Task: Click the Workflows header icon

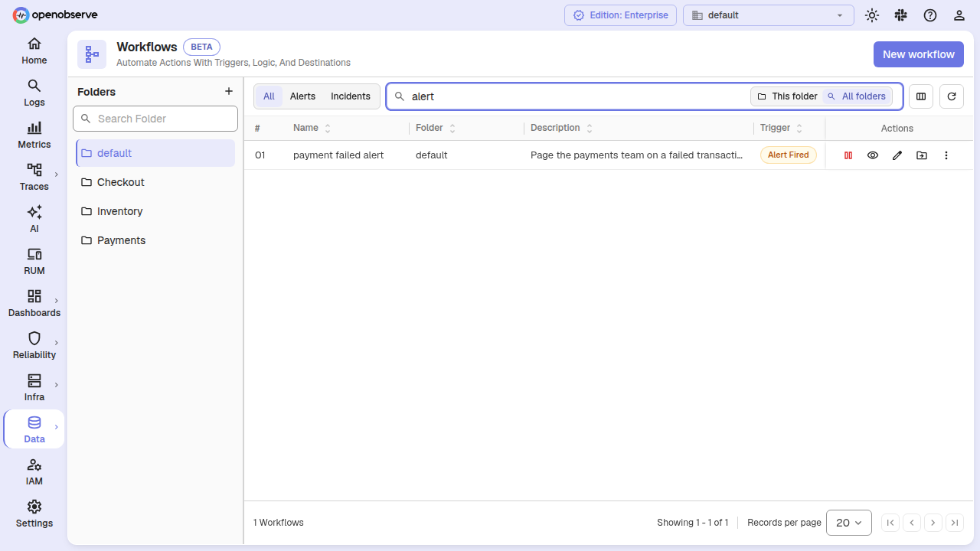Action: (92, 54)
